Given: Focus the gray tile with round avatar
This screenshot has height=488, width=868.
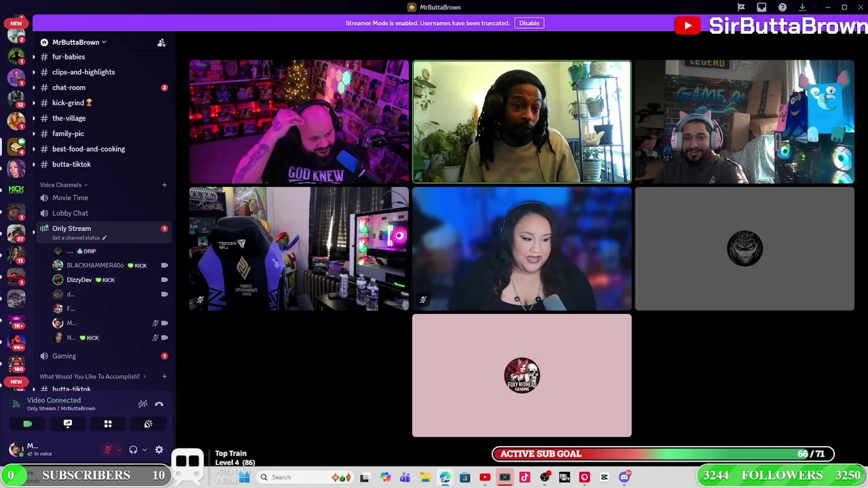Looking at the screenshot, I should pyautogui.click(x=745, y=249).
